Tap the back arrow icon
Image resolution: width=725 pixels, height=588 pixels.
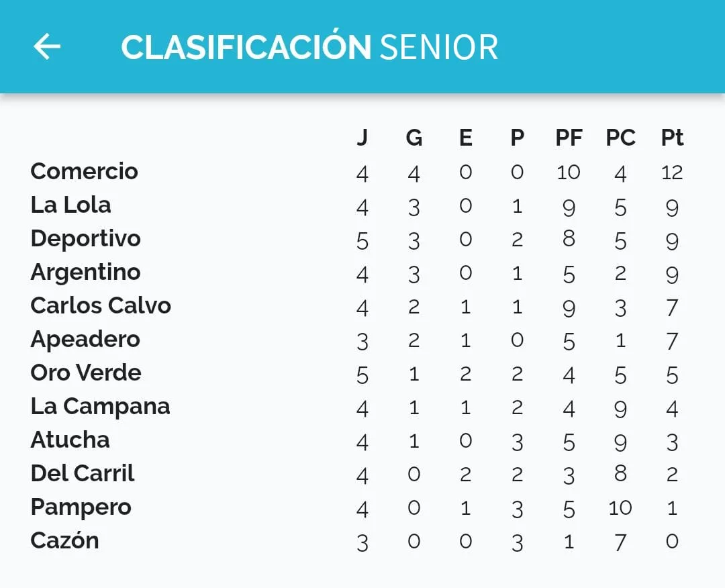pos(47,46)
